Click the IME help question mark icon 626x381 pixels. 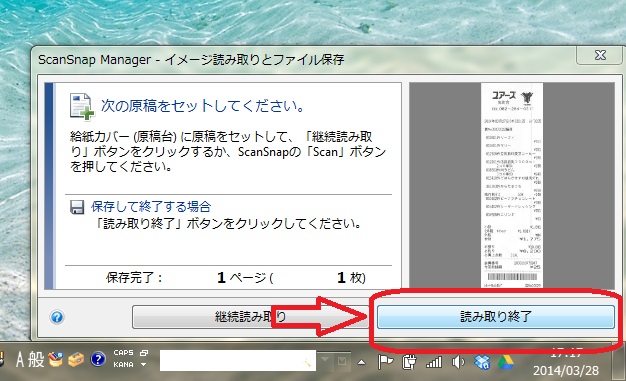click(x=98, y=359)
